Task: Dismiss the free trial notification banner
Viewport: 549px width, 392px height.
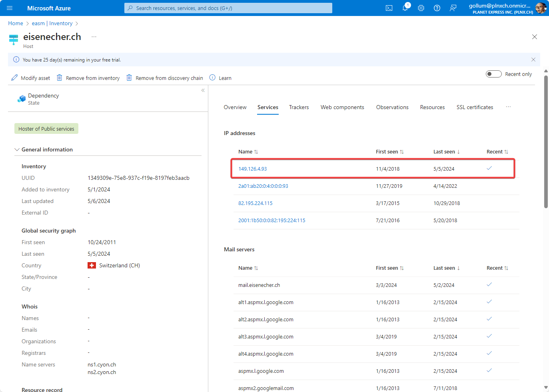Action: [533, 60]
